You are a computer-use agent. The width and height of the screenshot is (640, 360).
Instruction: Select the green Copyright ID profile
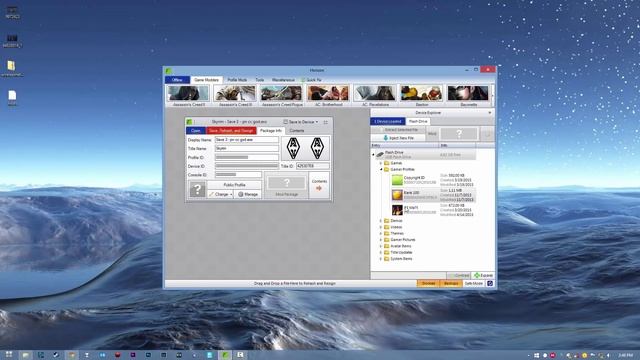433,180
